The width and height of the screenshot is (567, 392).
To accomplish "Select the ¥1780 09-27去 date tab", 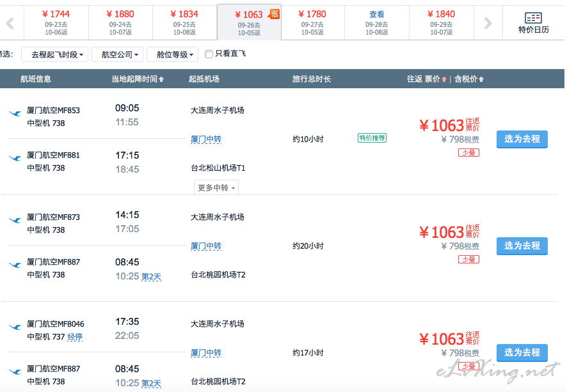I will 313,23.
